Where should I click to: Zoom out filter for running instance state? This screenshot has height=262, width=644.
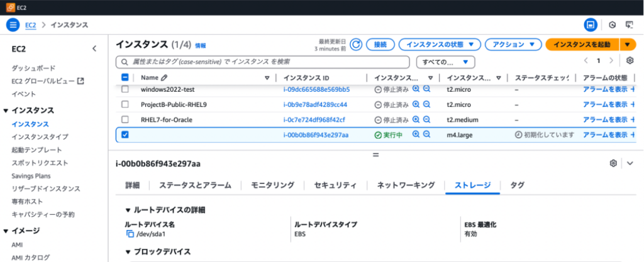click(427, 134)
